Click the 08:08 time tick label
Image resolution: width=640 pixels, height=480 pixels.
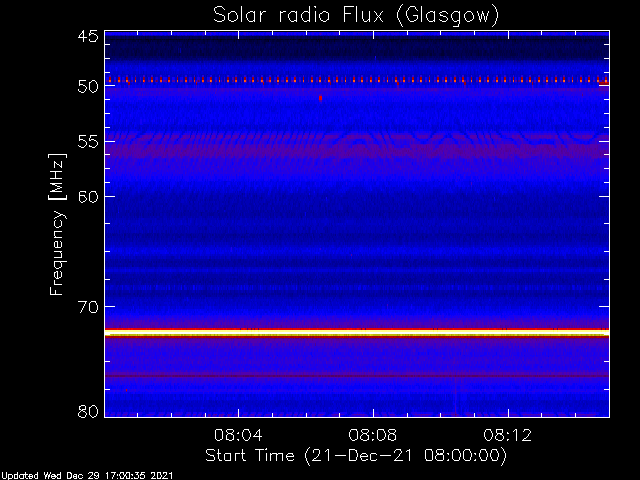point(373,435)
